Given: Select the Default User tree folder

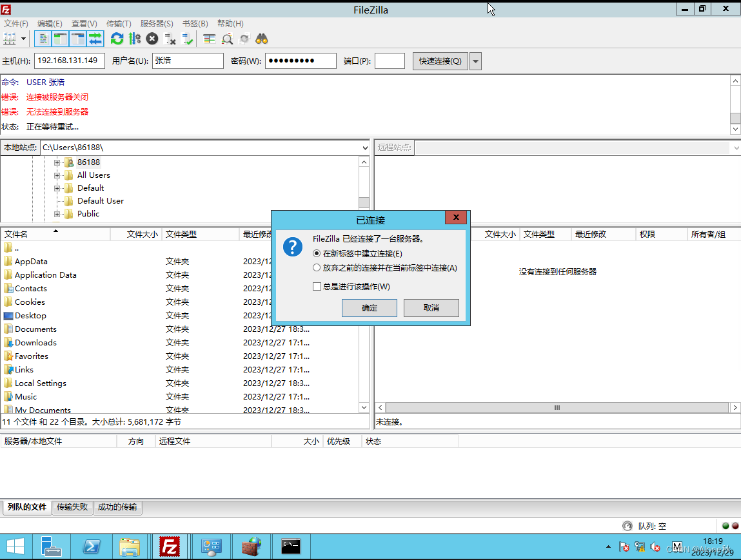Looking at the screenshot, I should pyautogui.click(x=100, y=201).
